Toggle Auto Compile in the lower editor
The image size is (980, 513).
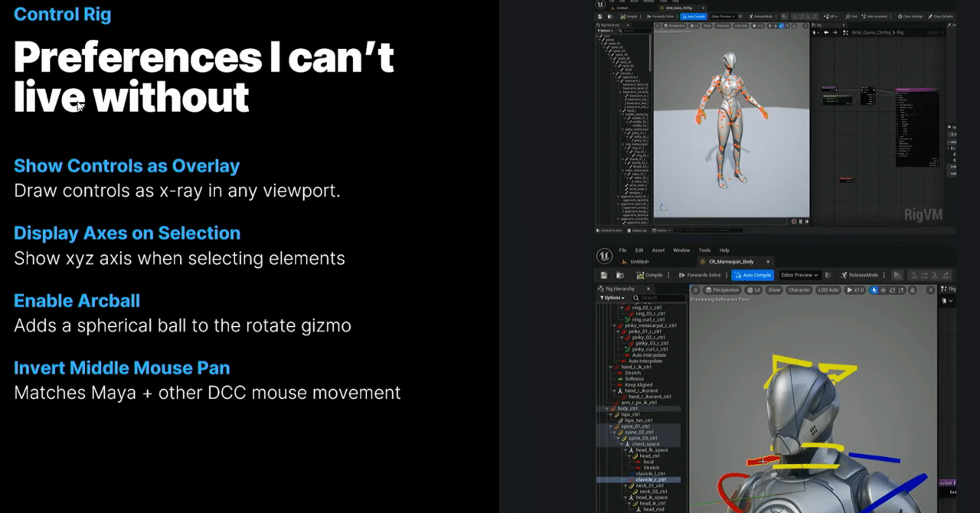tap(752, 275)
